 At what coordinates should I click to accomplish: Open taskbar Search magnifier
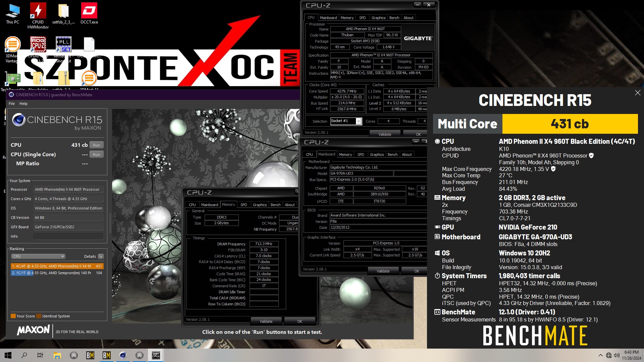point(24,355)
